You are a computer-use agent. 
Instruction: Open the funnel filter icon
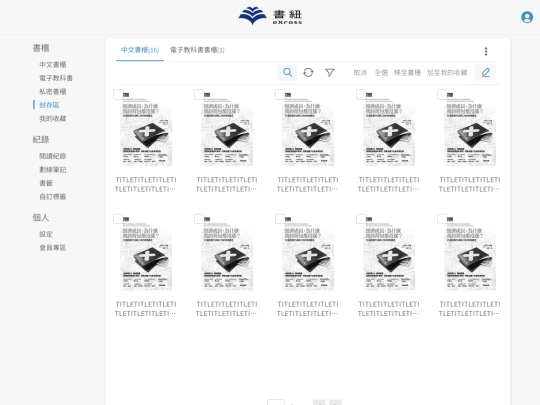coord(330,72)
